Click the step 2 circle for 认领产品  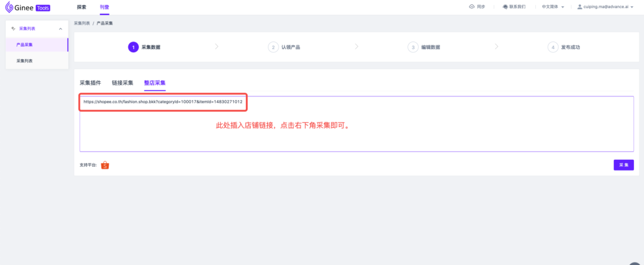coord(273,47)
